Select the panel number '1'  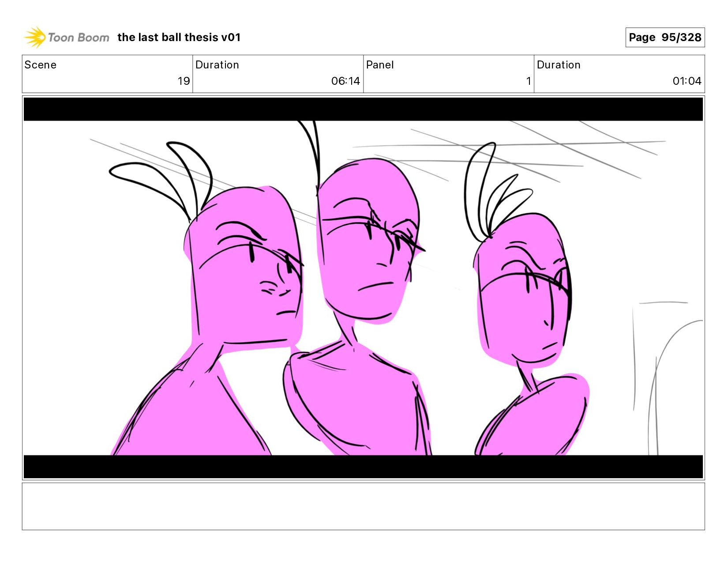pyautogui.click(x=528, y=81)
